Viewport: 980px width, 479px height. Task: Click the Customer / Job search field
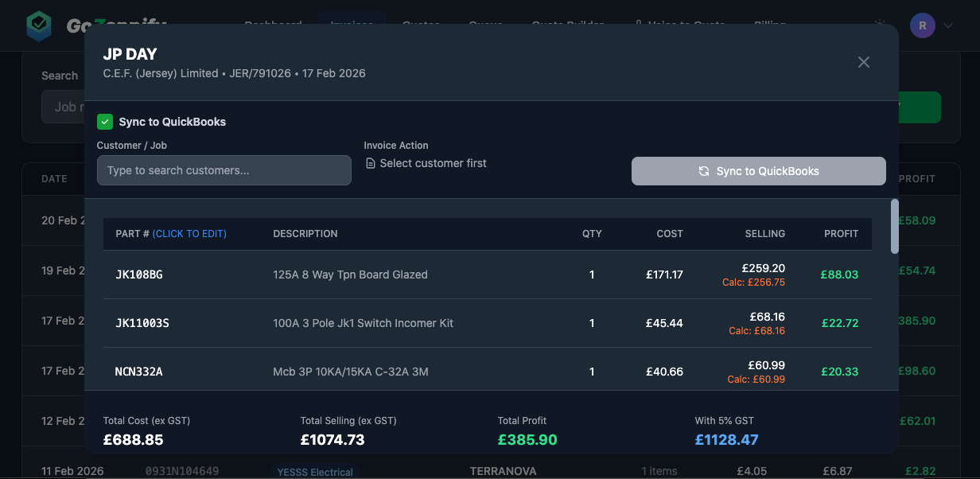[x=224, y=170]
